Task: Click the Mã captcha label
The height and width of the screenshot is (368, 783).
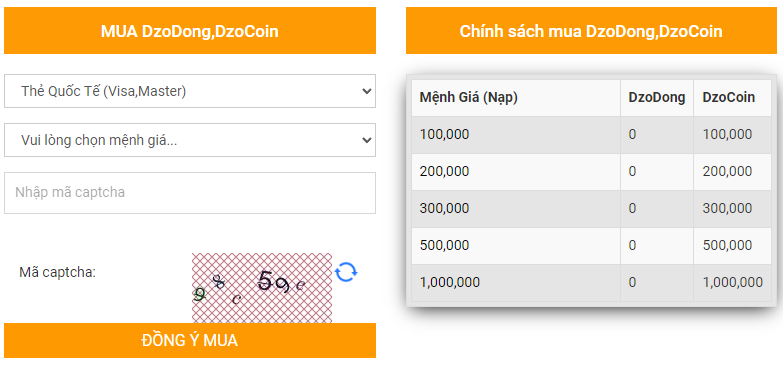Action: click(x=57, y=273)
